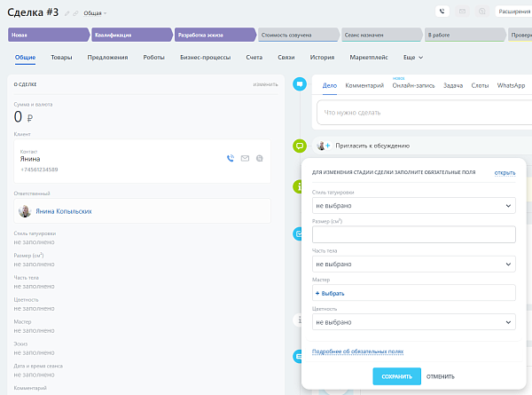Screen dimensions: 532x395
Task: Click the chat bubble icon in the header
Action: (481, 12)
